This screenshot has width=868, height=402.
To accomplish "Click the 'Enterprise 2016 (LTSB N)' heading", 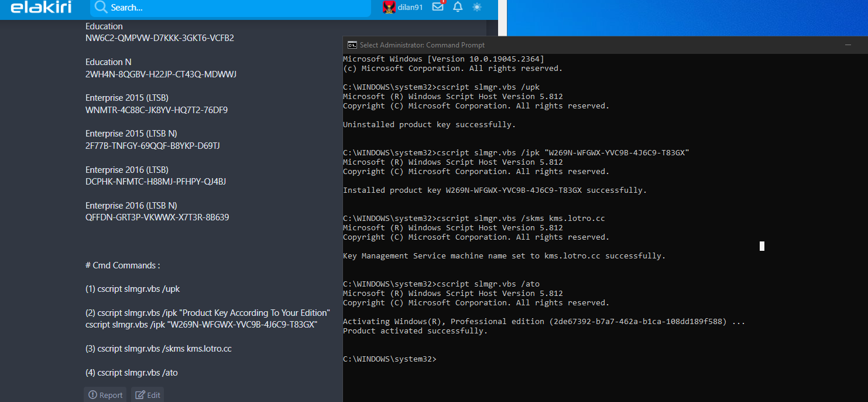I will [x=131, y=206].
